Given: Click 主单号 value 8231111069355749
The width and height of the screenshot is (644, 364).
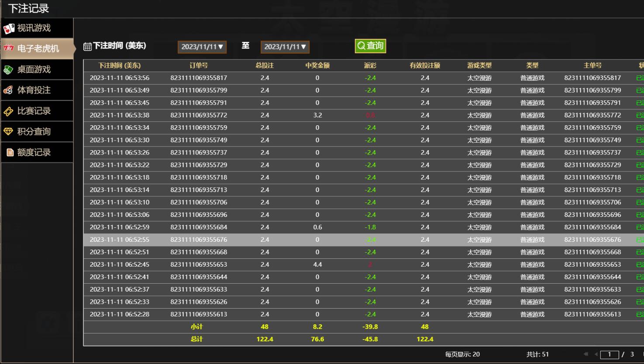Looking at the screenshot, I should 592,140.
